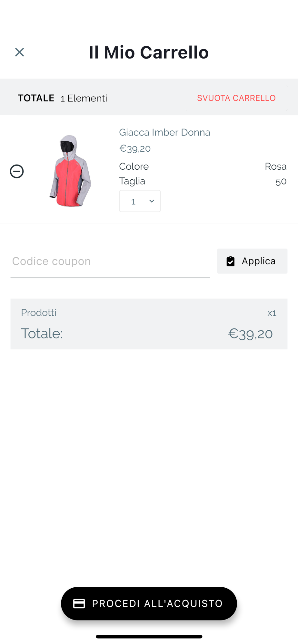Select the Rosa colour value
Viewport: 298px width, 644px height.
tap(275, 166)
